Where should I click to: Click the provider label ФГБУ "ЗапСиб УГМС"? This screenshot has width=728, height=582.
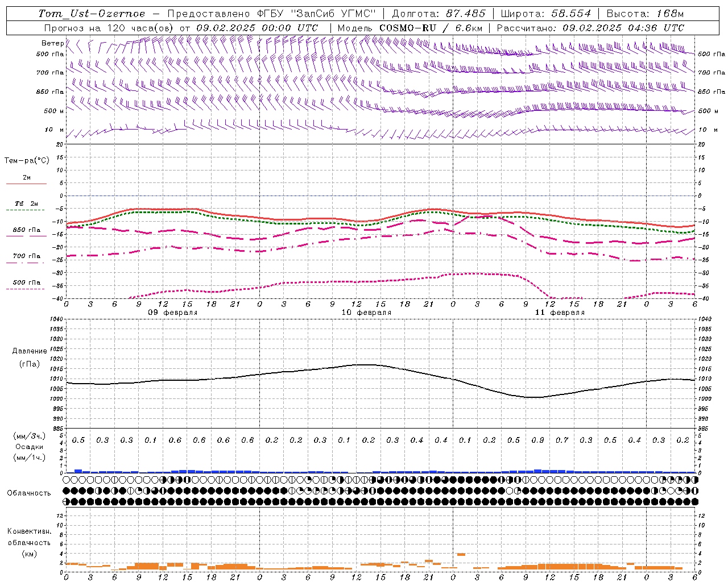[317, 14]
